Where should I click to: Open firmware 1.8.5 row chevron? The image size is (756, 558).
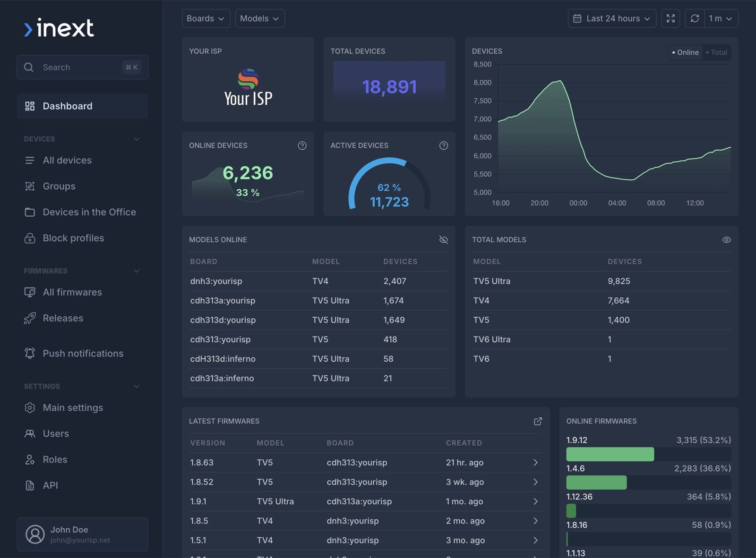click(x=535, y=521)
